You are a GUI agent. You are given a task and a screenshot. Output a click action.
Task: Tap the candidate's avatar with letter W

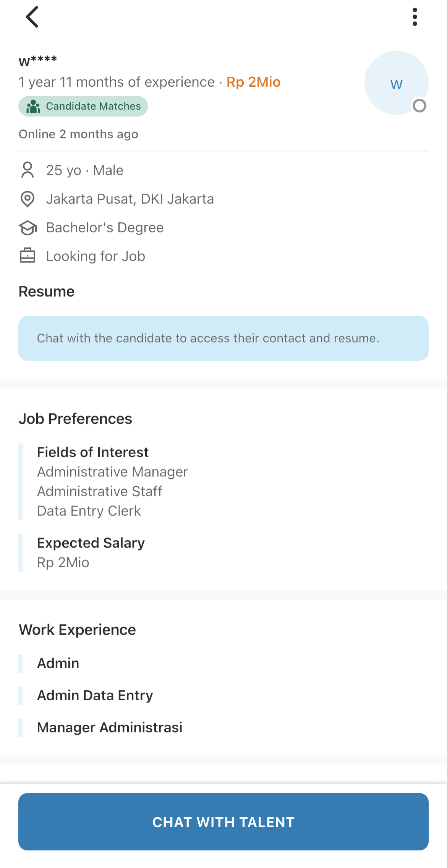(397, 83)
